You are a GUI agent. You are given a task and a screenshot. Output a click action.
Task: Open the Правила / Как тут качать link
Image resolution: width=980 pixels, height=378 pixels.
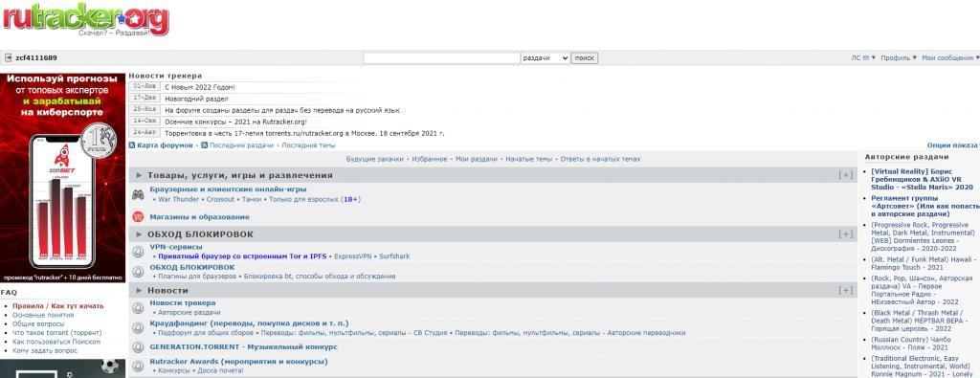point(58,306)
